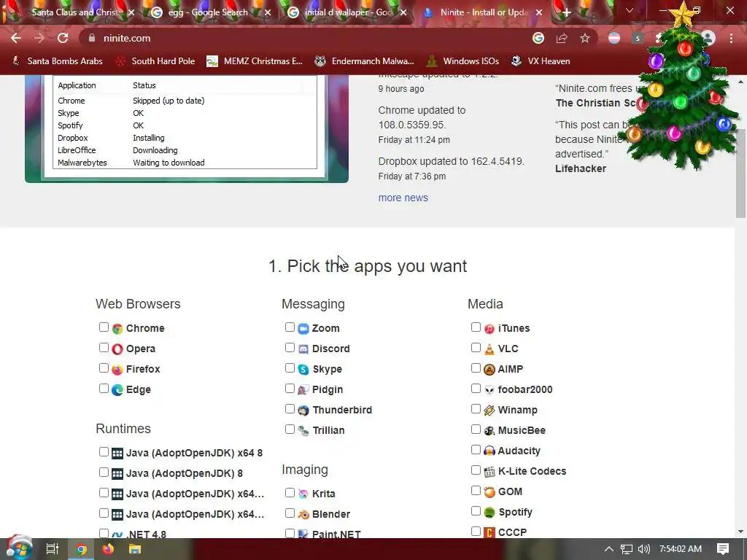Screen dimensions: 747x560
Task: Select the Edge checkbox
Action: [x=104, y=389]
